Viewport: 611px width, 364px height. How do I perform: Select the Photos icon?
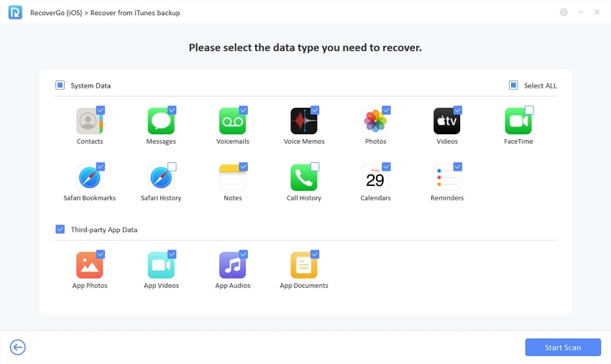point(375,121)
